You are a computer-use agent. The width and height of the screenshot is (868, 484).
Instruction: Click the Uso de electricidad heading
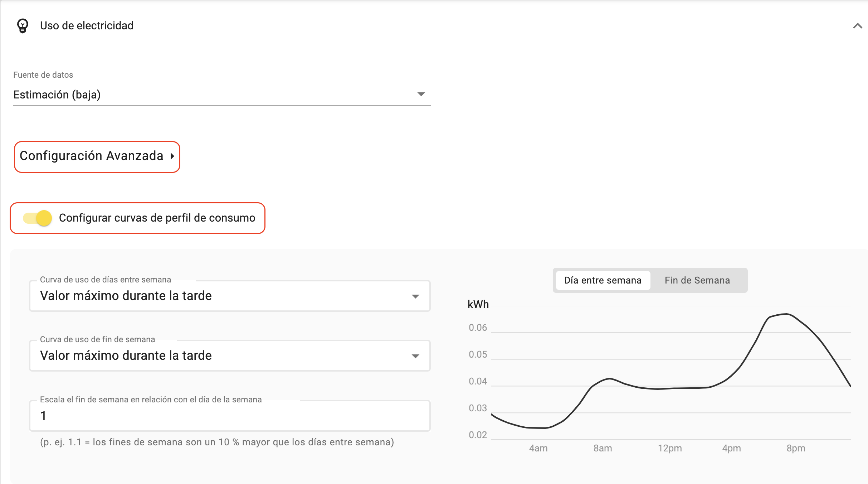pos(87,26)
